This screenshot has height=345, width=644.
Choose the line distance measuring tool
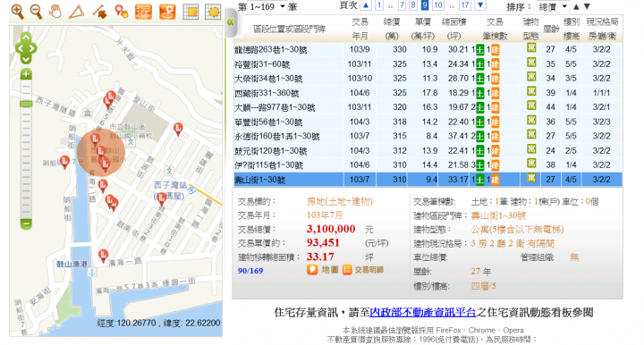pos(100,12)
